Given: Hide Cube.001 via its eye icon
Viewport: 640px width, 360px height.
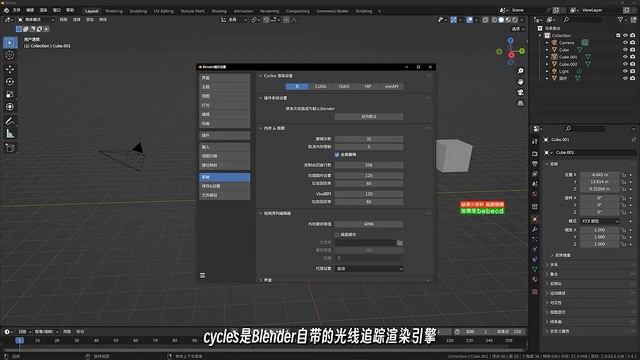Looking at the screenshot, I should (625, 57).
